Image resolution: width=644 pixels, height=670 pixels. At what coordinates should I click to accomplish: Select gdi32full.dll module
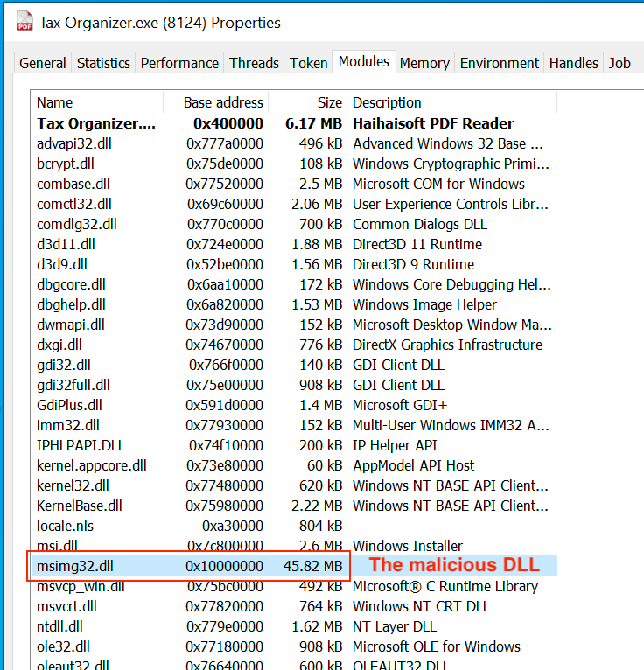(x=294, y=385)
